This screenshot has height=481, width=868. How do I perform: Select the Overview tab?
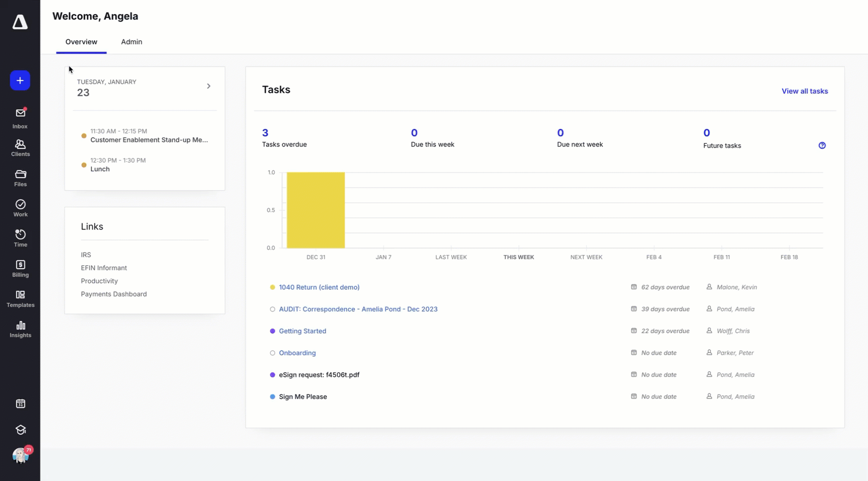click(81, 42)
